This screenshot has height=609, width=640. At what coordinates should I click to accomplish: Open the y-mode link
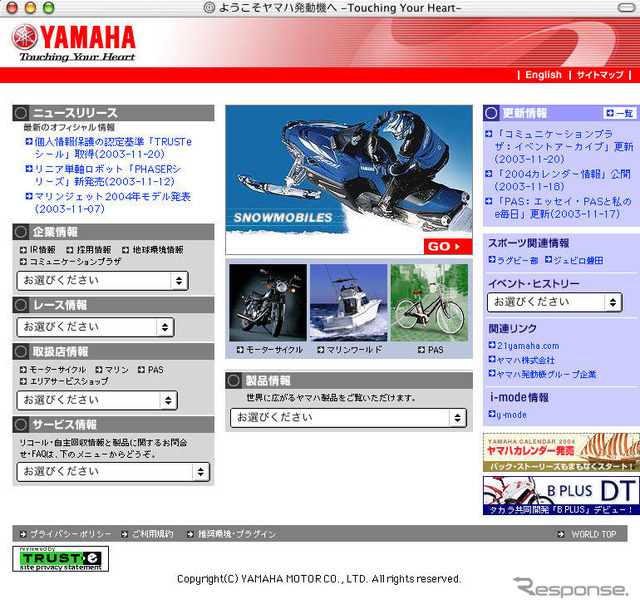(511, 415)
